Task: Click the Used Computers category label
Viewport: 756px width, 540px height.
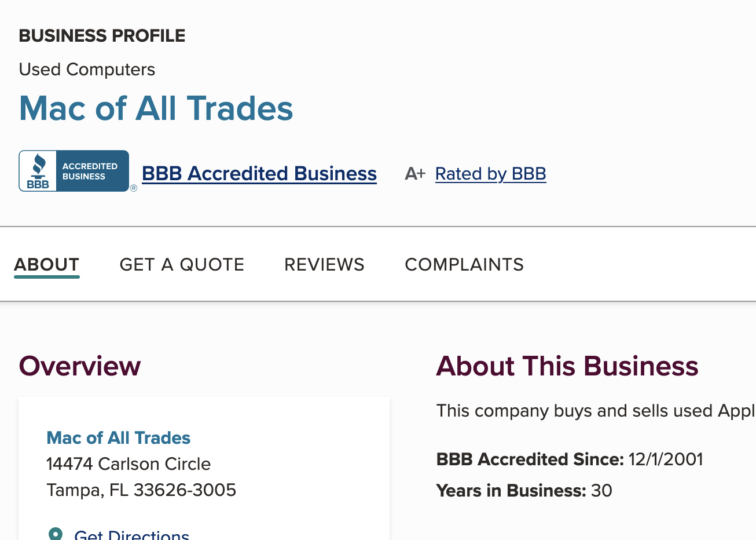Action: pyautogui.click(x=87, y=70)
